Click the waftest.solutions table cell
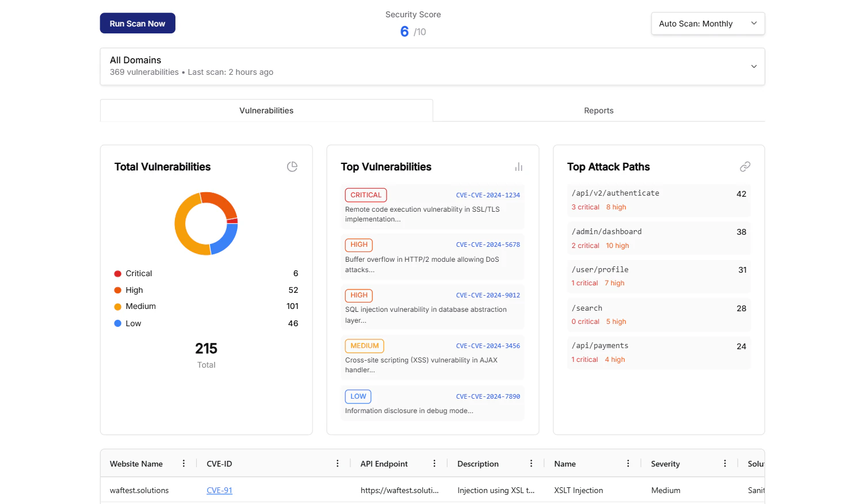Screen dimensions: 867x504 click(x=139, y=491)
